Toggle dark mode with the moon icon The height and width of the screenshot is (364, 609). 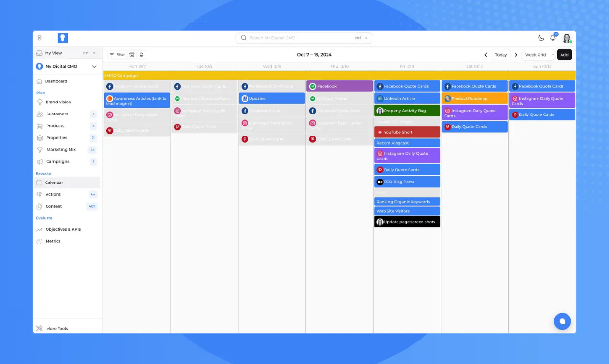point(541,38)
